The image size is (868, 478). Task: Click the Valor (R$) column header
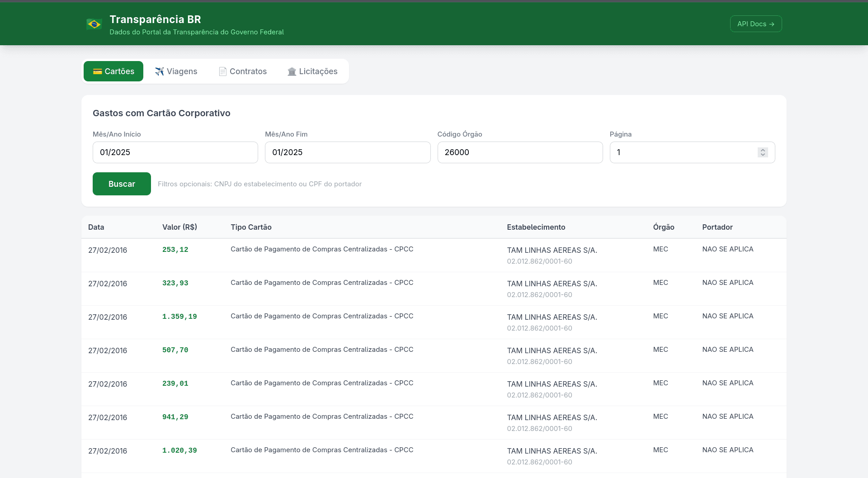179,227
